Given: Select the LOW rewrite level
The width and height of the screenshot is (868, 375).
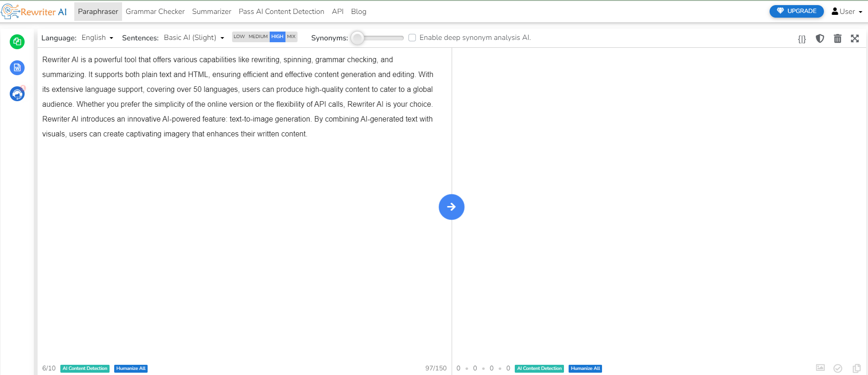Looking at the screenshot, I should pyautogui.click(x=239, y=37).
